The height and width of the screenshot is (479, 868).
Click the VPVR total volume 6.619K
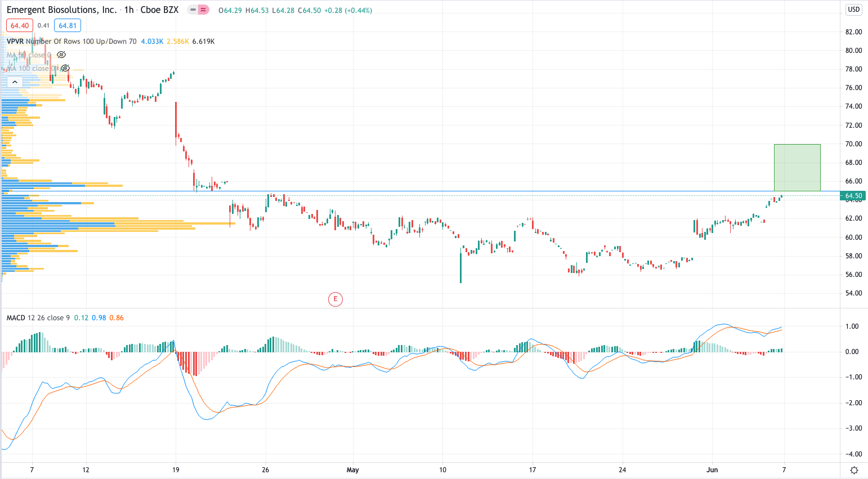(x=203, y=41)
